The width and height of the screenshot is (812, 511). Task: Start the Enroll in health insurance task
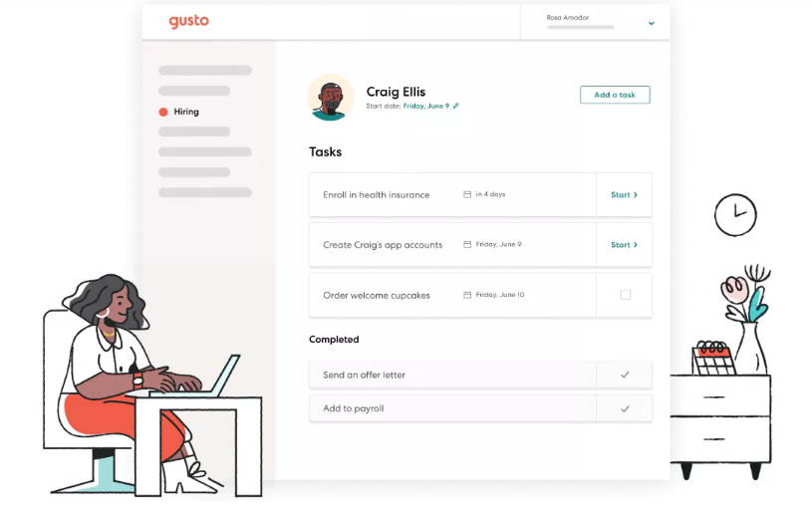624,194
